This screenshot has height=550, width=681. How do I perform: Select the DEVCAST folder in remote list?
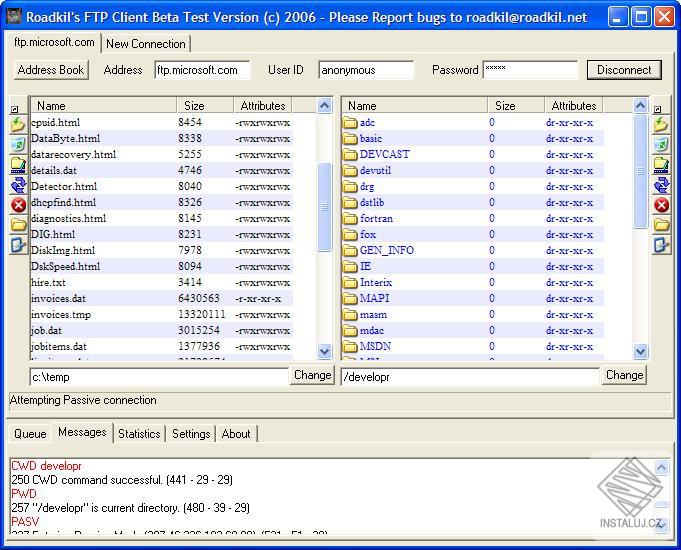click(384, 154)
